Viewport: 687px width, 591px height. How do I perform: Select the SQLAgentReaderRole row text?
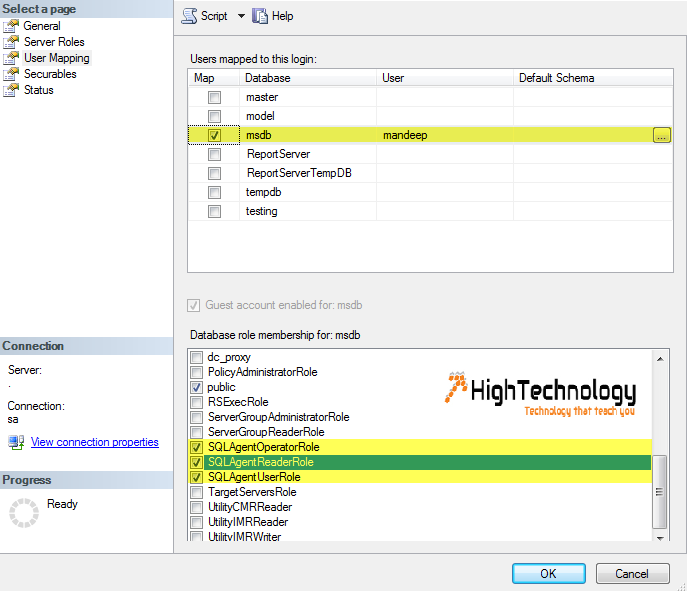[261, 462]
